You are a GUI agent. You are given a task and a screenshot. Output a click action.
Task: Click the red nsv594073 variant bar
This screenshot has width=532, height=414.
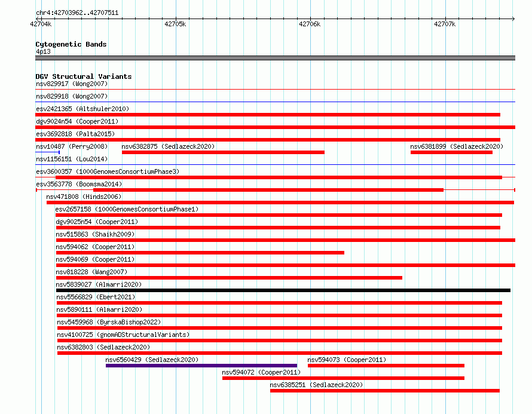(x=386, y=366)
